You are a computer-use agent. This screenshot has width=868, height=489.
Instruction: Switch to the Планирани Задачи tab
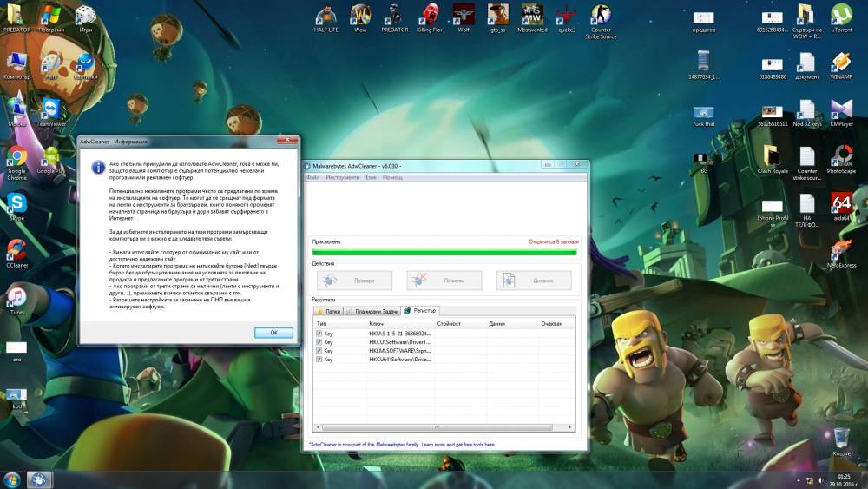(372, 311)
